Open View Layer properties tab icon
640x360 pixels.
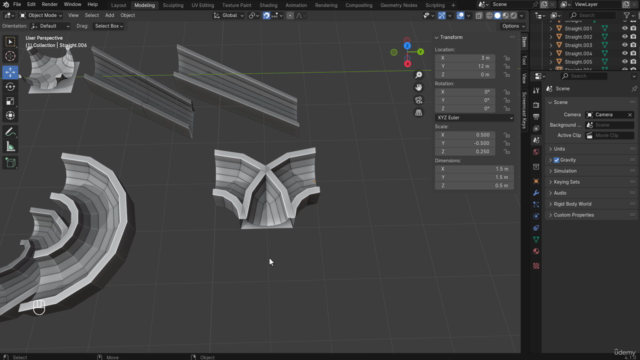pyautogui.click(x=536, y=128)
